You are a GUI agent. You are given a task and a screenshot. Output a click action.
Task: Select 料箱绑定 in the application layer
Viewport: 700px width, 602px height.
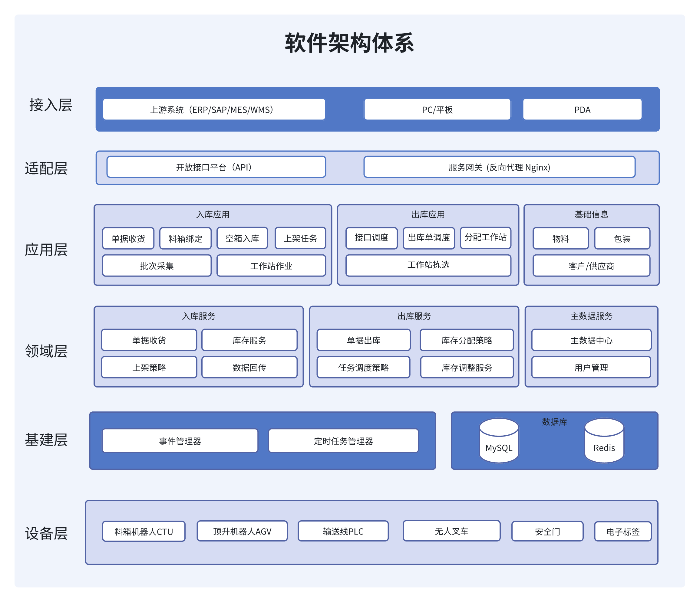point(186,238)
